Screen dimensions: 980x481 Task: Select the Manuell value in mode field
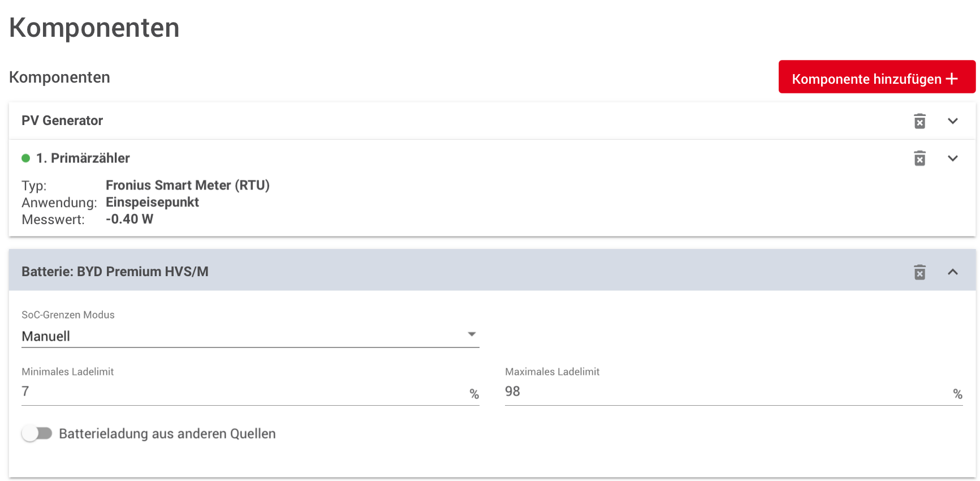coord(46,336)
